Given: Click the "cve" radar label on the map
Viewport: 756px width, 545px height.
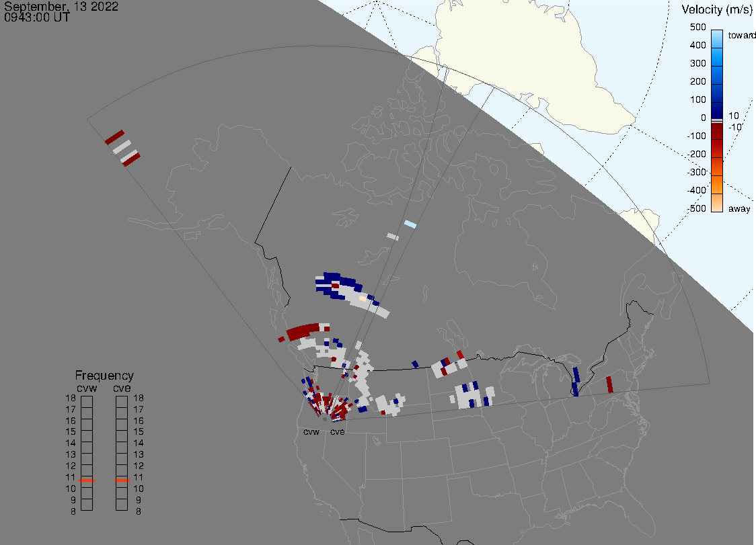Looking at the screenshot, I should [338, 432].
